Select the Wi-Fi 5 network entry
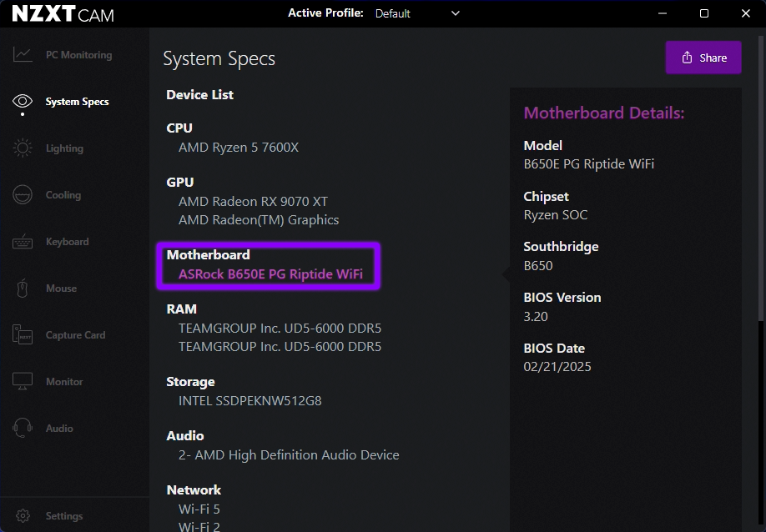The width and height of the screenshot is (766, 532). 199,509
